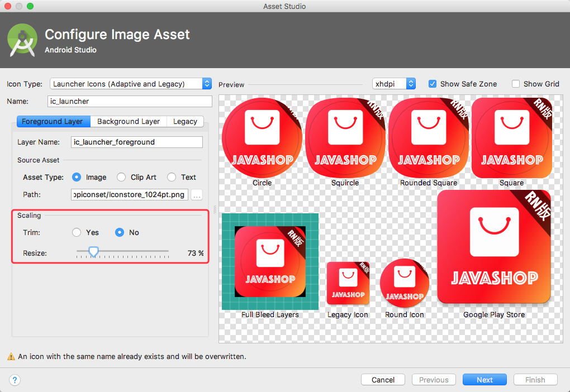Enable the Show Safe Zone checkbox

[x=432, y=84]
